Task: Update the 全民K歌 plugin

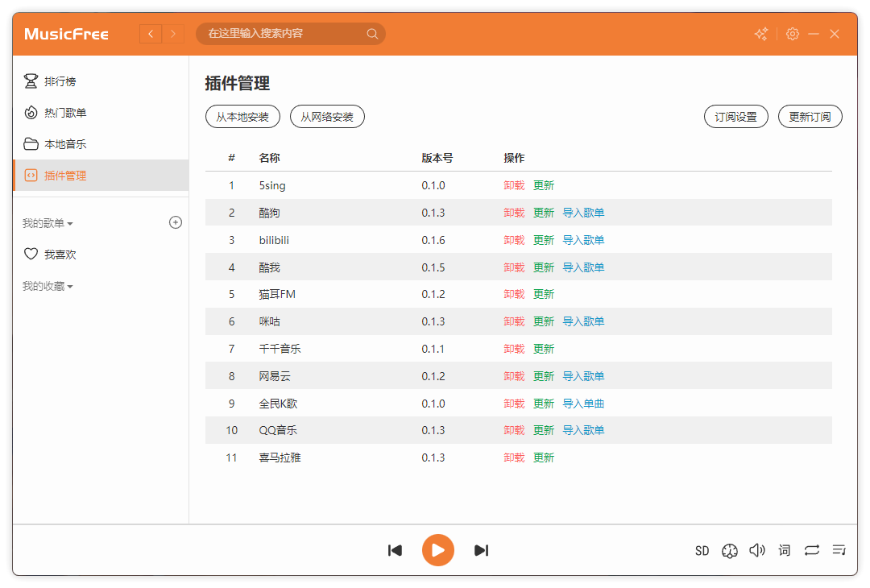Action: [x=544, y=404]
